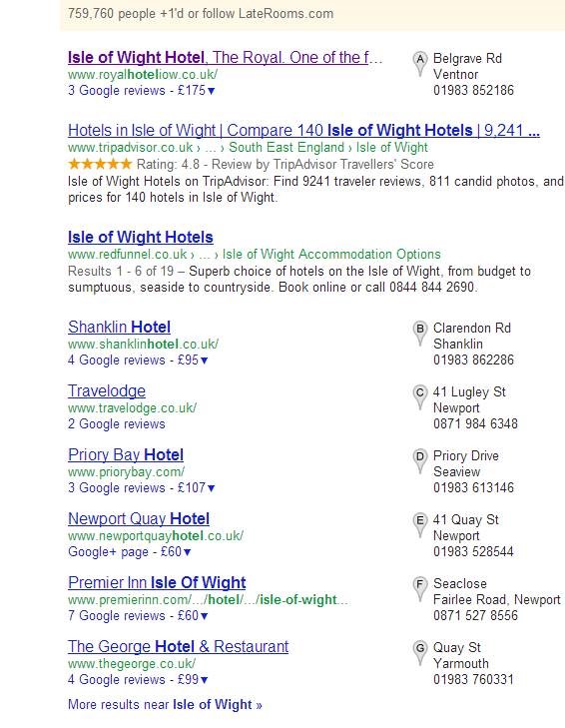Expand the £175 price dropdown arrow

[212, 91]
